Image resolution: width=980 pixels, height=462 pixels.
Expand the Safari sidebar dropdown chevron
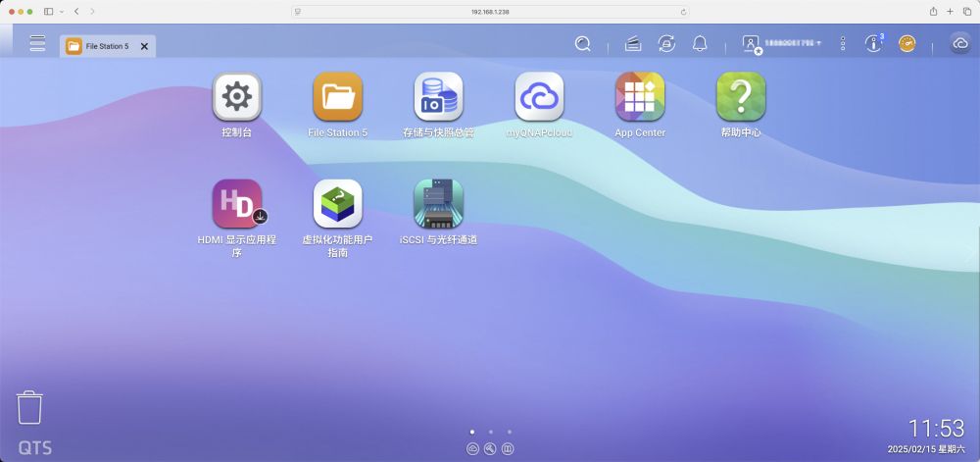pyautogui.click(x=61, y=11)
